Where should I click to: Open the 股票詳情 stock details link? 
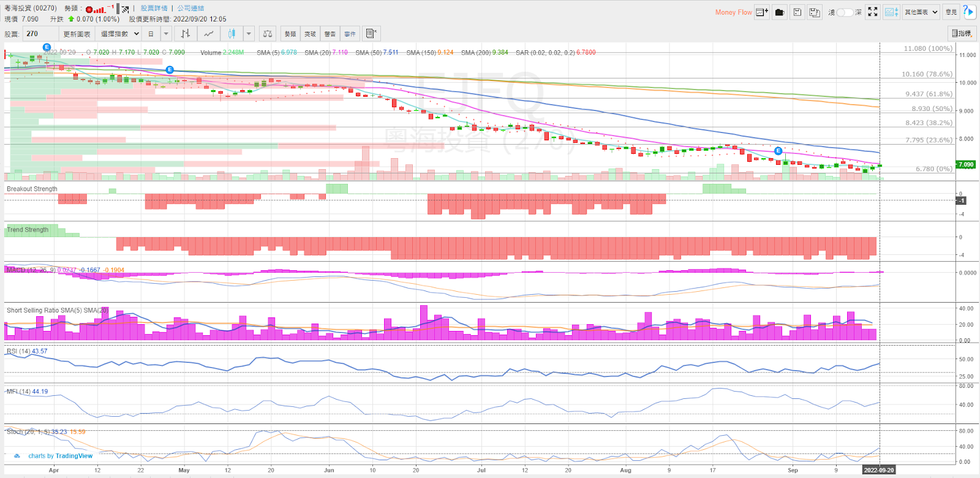[x=154, y=9]
